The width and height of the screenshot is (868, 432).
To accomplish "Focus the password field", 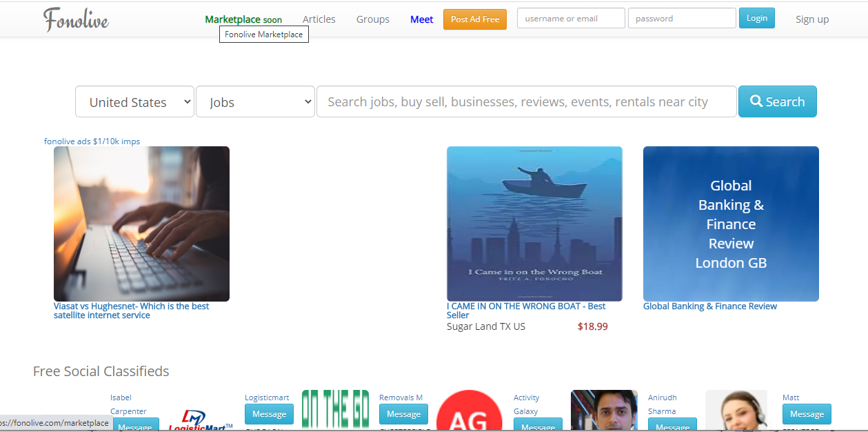I will 682,19.
